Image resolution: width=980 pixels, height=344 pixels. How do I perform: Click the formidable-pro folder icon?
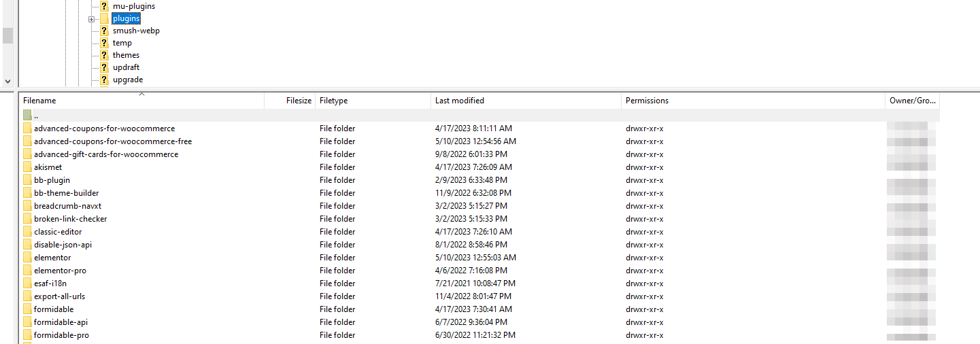(x=27, y=335)
